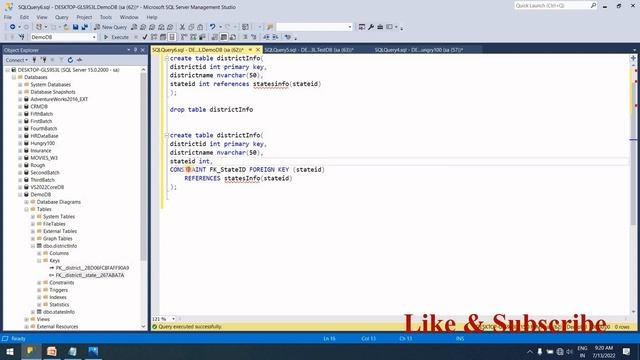Open the editor zoom percentage dropdown
The height and width of the screenshot is (360, 640).
173,319
